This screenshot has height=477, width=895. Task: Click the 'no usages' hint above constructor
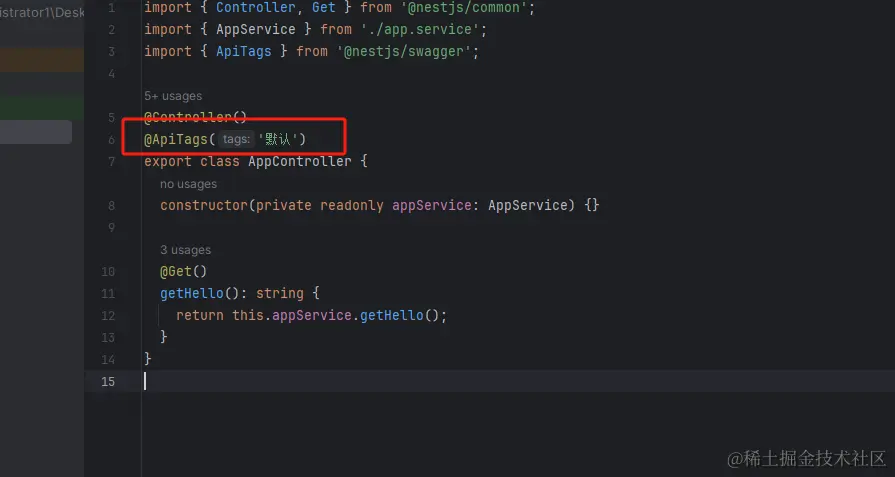point(188,184)
